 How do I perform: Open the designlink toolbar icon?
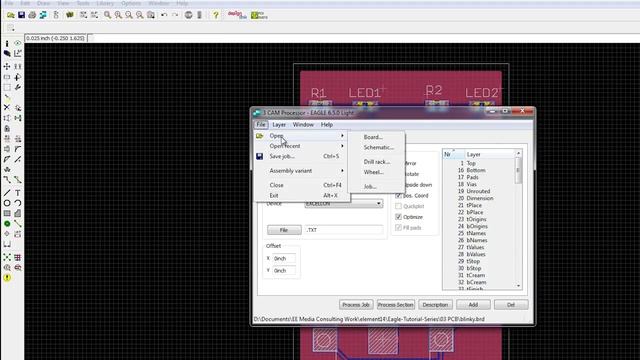(237, 15)
